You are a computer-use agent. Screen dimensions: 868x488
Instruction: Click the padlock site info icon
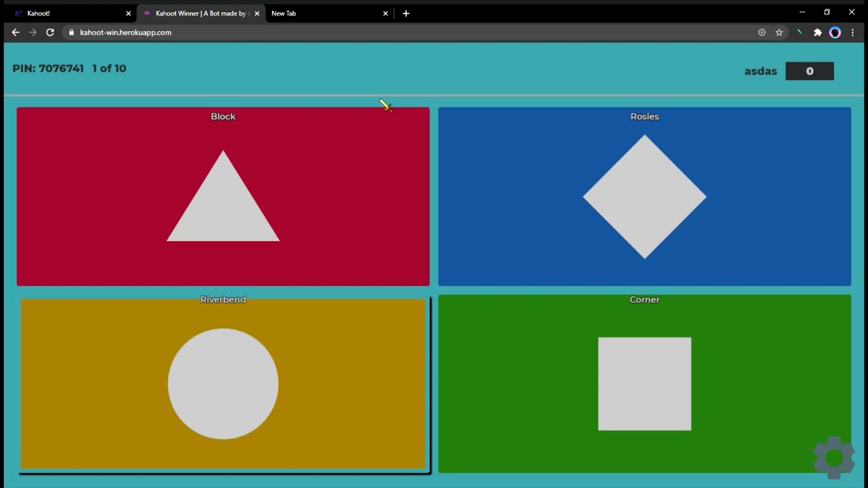tap(71, 32)
